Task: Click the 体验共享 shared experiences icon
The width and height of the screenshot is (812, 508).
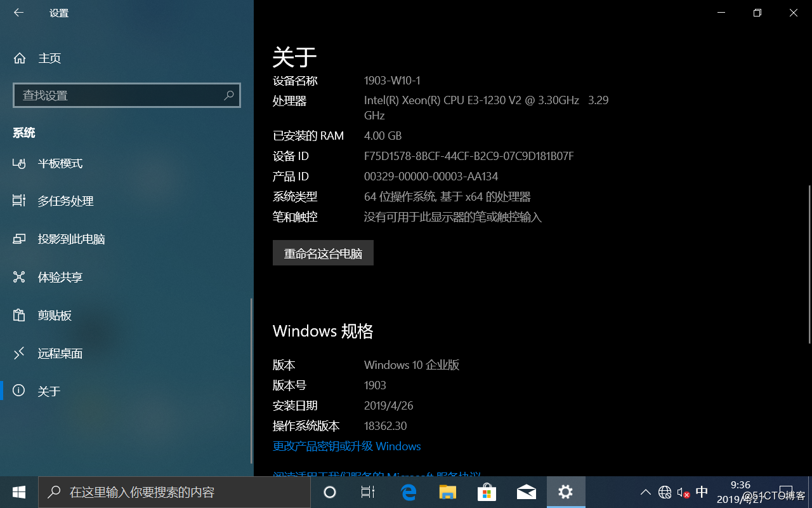Action: point(19,277)
